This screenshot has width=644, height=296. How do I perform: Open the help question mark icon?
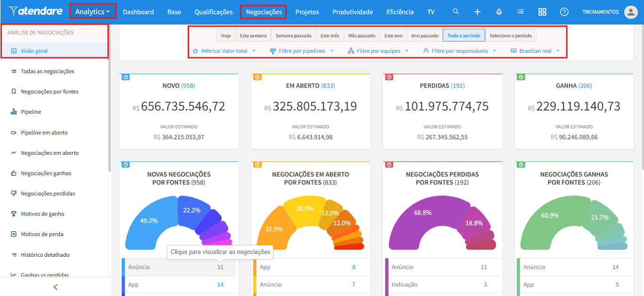(x=564, y=12)
